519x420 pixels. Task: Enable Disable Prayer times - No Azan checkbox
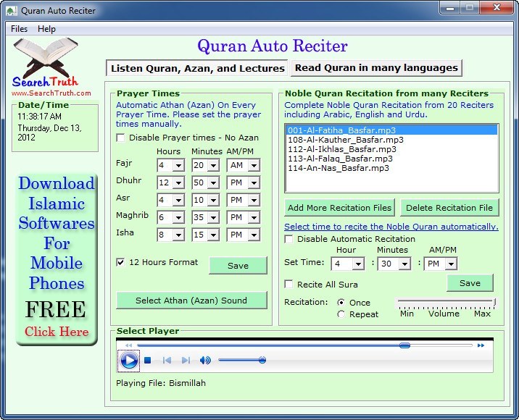pyautogui.click(x=121, y=138)
